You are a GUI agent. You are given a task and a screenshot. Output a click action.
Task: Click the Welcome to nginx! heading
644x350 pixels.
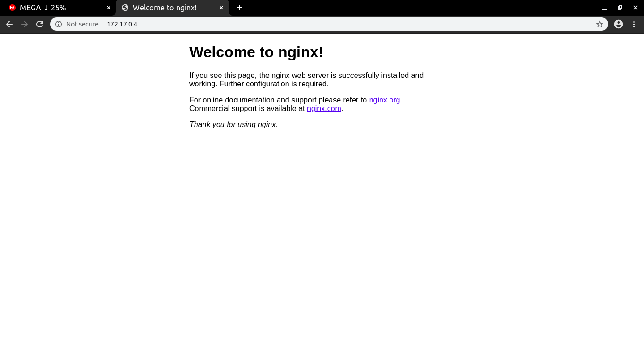point(256,52)
